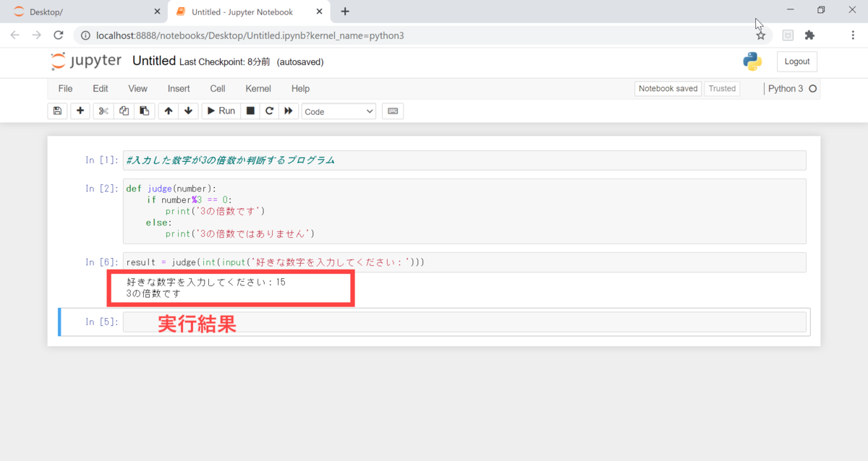868x461 pixels.
Task: Click the kernel idle circle indicator
Action: (812, 88)
